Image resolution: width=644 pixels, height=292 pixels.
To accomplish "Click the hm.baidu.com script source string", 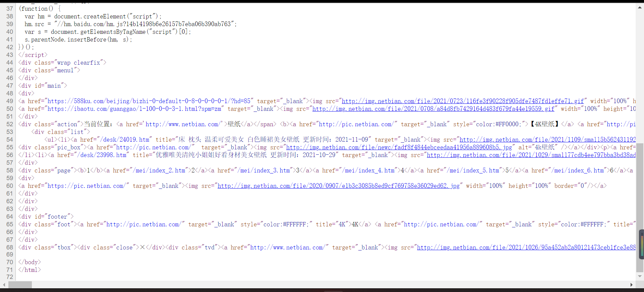I will [146, 24].
